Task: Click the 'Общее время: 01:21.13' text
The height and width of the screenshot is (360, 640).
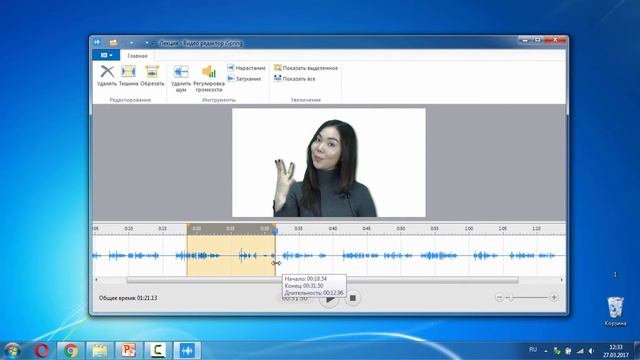Action: pyautogui.click(x=128, y=298)
